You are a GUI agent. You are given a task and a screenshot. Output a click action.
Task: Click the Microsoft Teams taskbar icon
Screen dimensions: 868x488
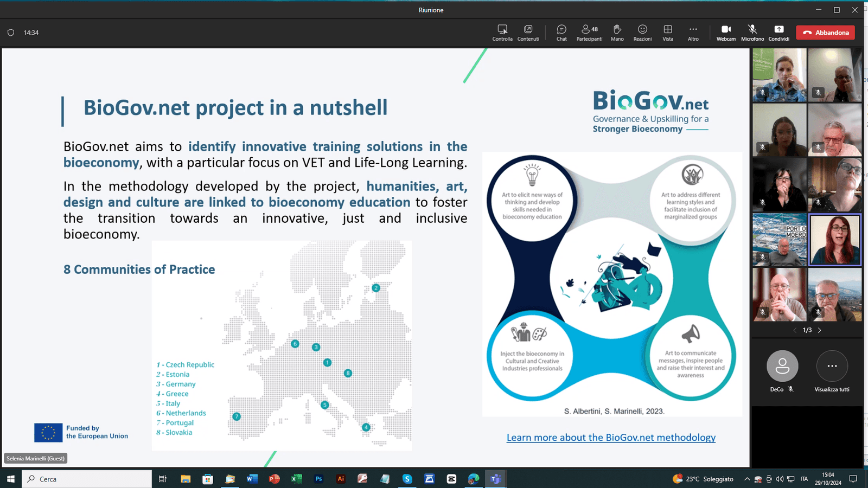(x=495, y=479)
